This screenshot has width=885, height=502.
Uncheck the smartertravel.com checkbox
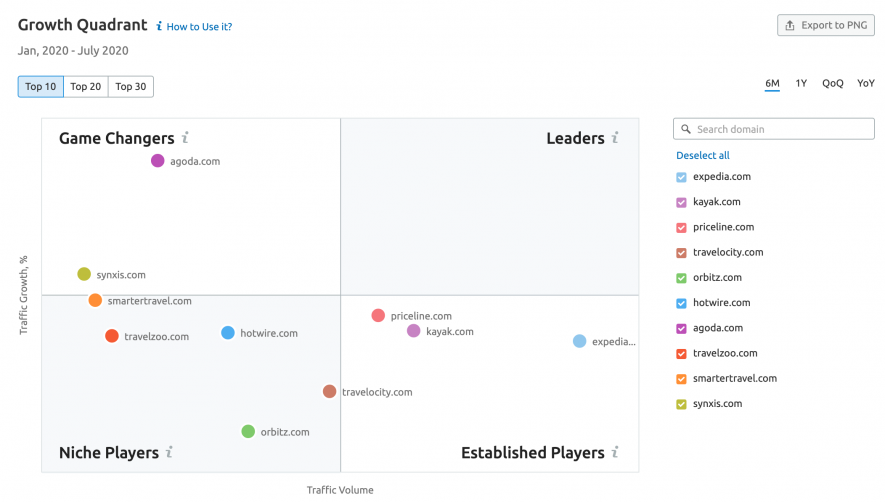[681, 379]
